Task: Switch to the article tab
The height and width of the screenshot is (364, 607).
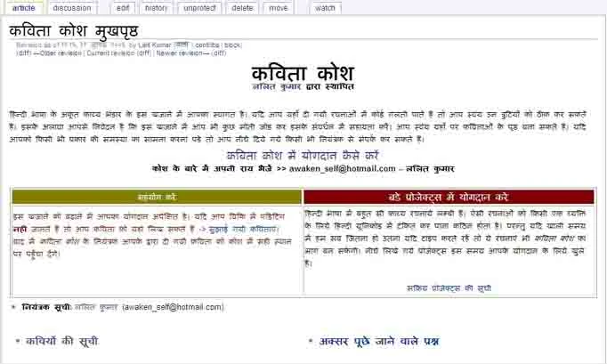Action: 24,8
